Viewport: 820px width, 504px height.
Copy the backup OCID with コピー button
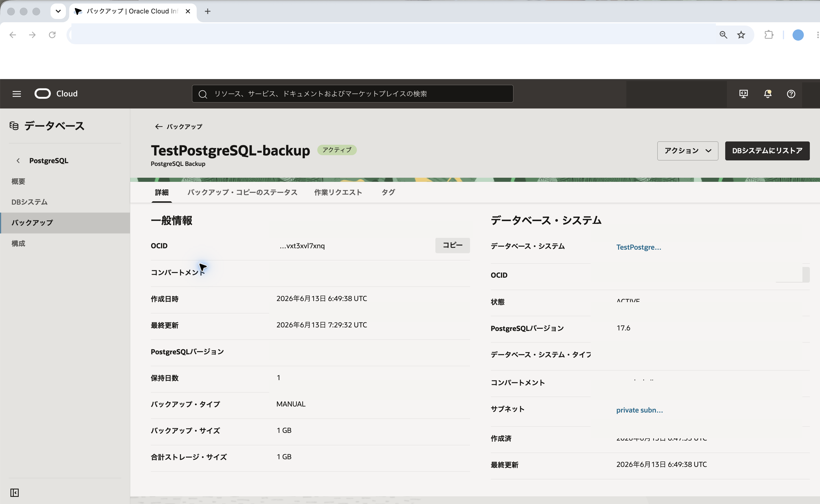click(x=452, y=245)
